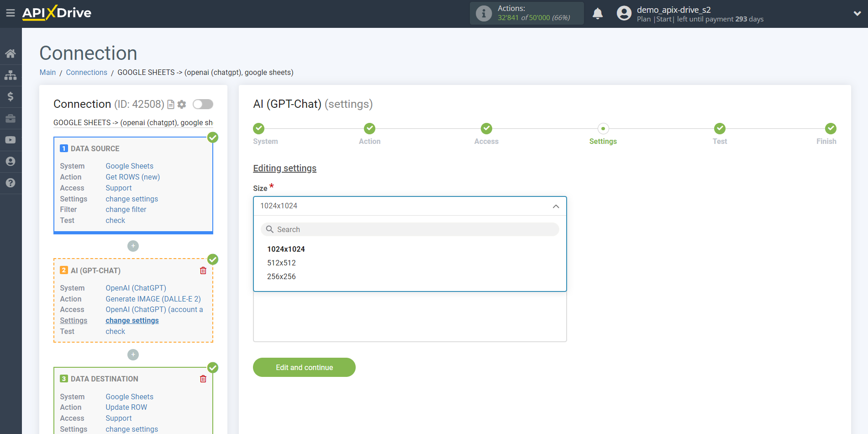Image resolution: width=868 pixels, height=434 pixels.
Task: Click the Actions info icon
Action: [484, 13]
